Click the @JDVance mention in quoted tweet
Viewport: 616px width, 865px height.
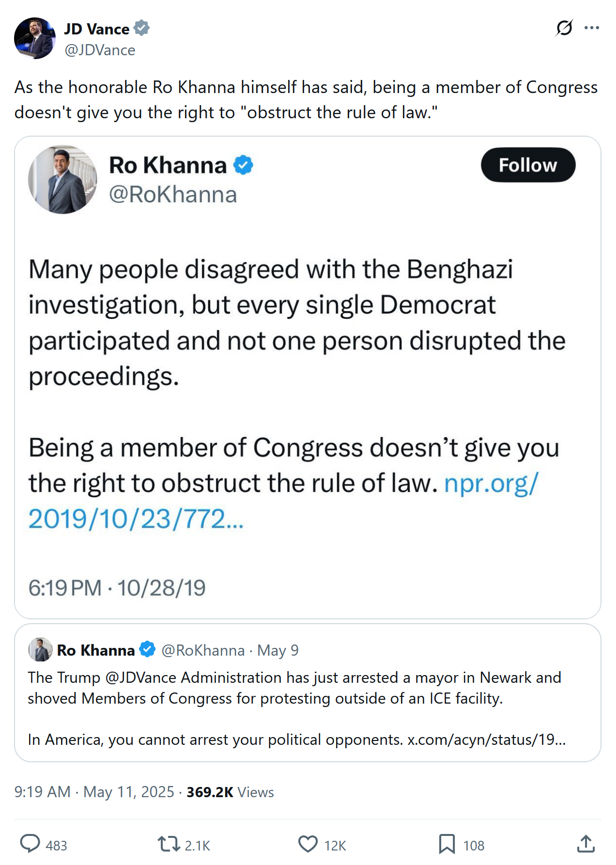141,677
